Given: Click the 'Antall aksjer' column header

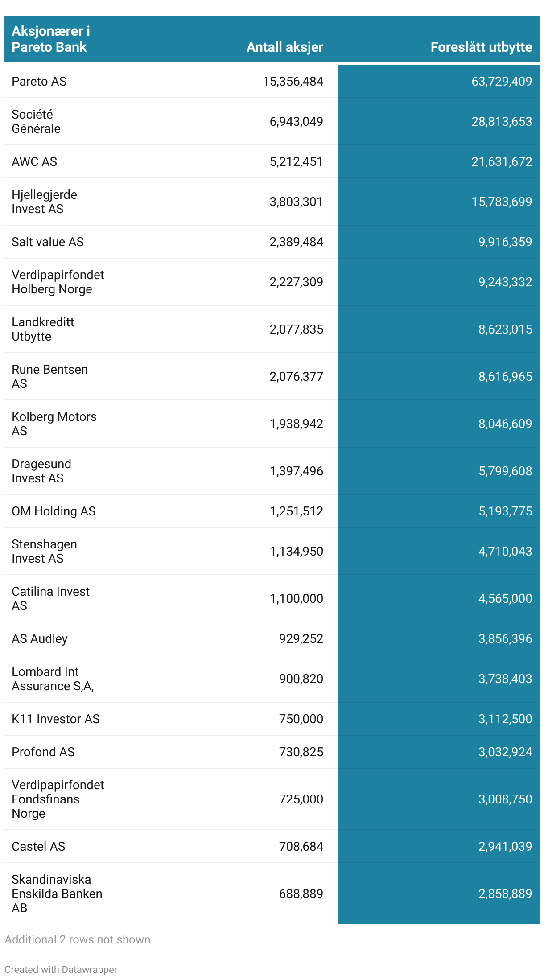Looking at the screenshot, I should tap(284, 47).
